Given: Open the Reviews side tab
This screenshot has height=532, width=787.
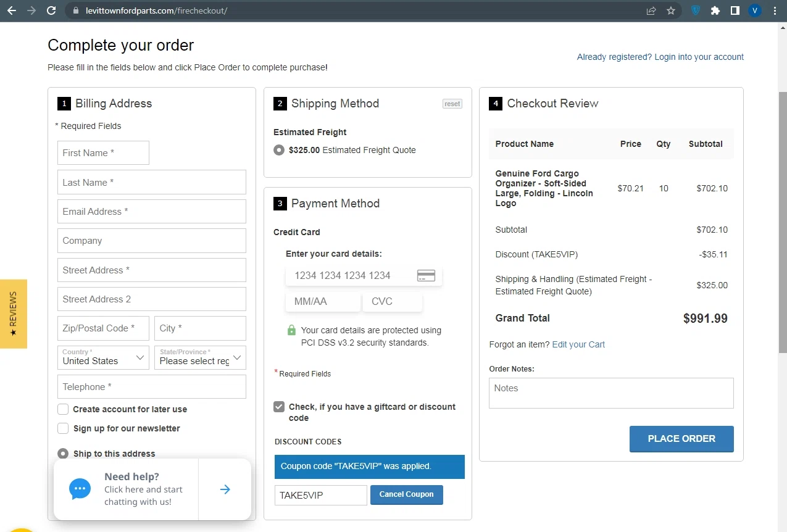Looking at the screenshot, I should pos(13,314).
